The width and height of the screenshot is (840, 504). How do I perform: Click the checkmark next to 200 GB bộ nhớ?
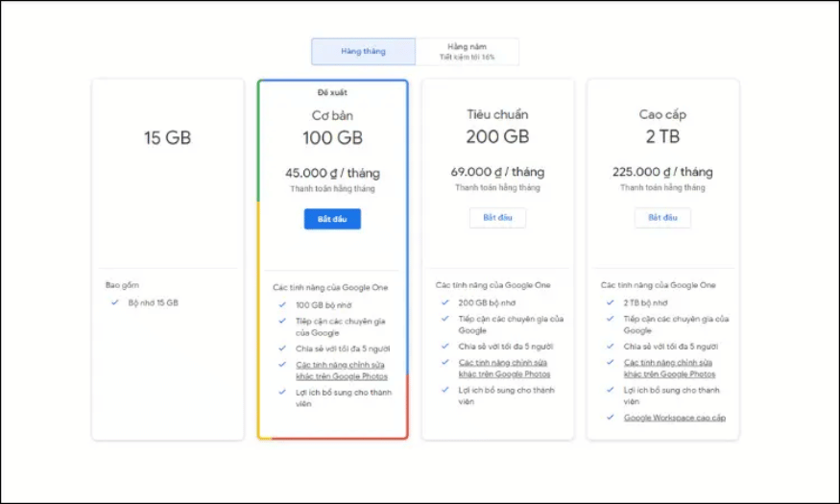(445, 302)
